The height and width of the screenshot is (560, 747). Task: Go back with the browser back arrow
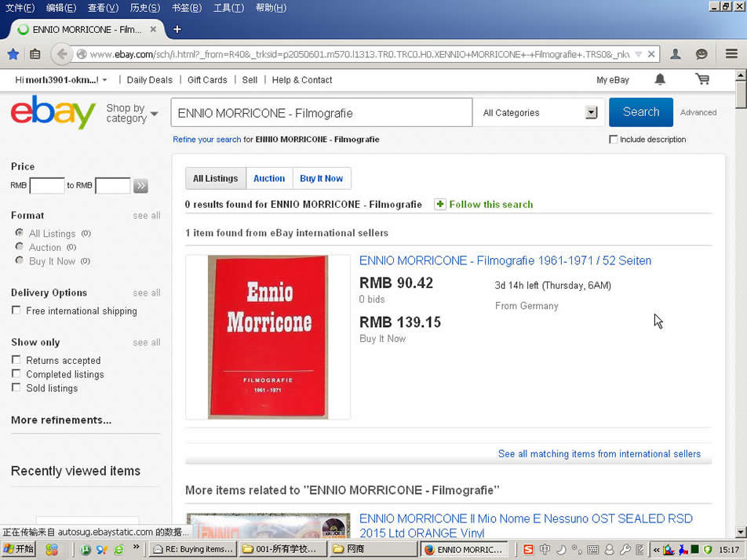click(x=61, y=54)
